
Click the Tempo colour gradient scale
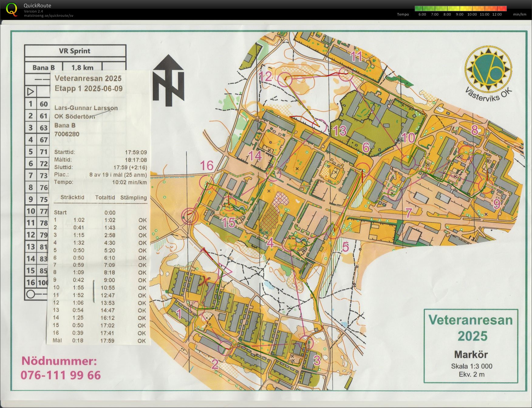[461, 9]
